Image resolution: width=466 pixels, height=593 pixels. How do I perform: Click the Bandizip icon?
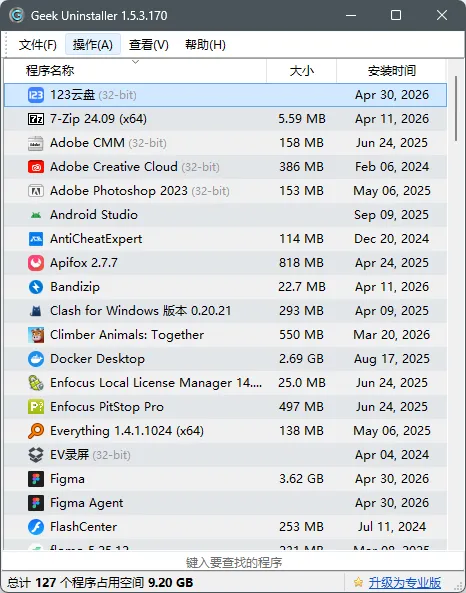coord(36,287)
